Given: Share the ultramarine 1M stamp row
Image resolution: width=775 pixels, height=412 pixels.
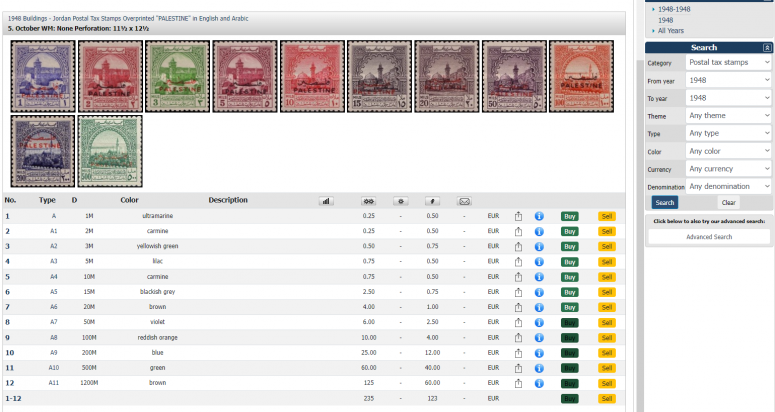Looking at the screenshot, I should 518,216.
